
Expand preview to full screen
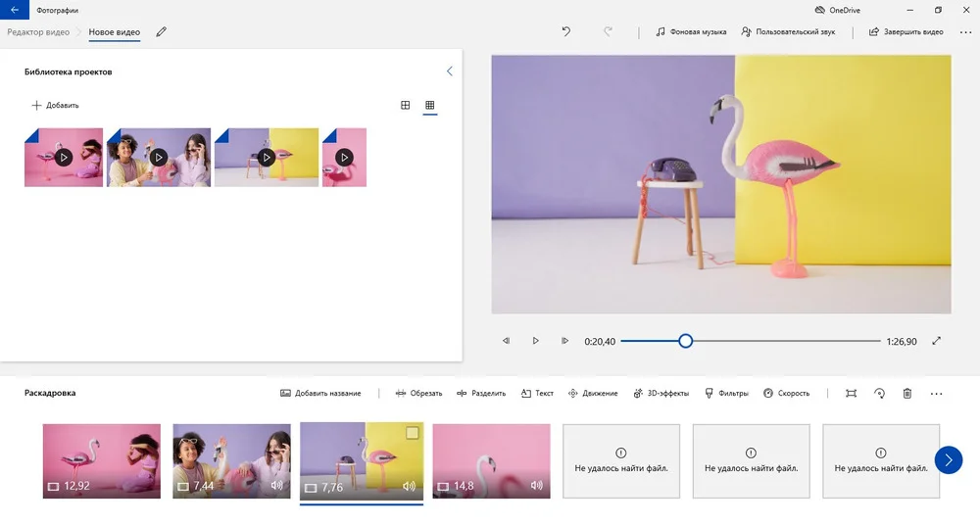pos(936,341)
